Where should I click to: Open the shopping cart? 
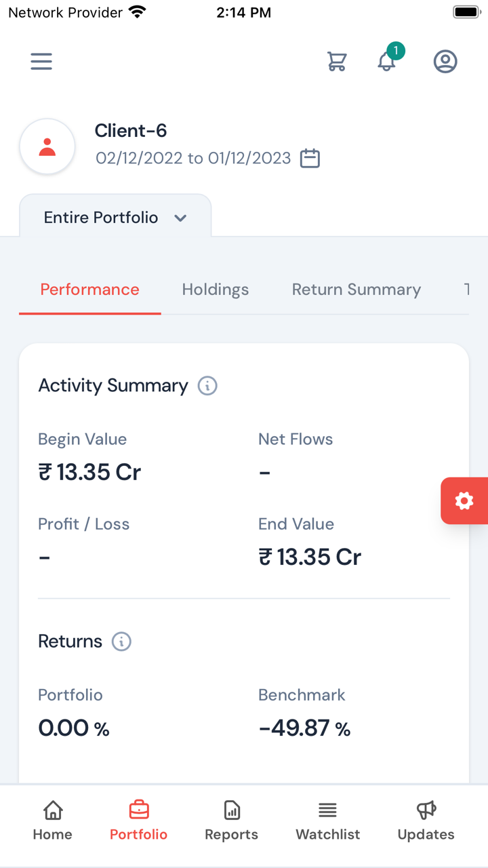pos(337,62)
